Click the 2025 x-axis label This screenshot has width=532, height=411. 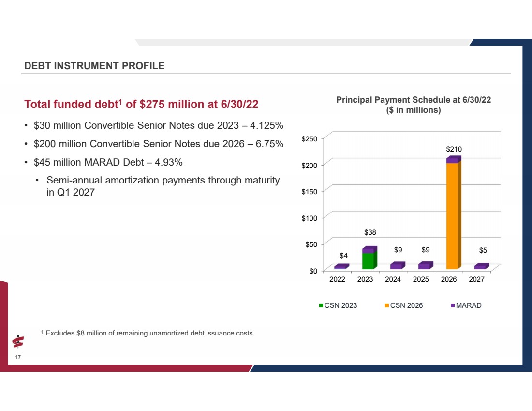pos(421,279)
